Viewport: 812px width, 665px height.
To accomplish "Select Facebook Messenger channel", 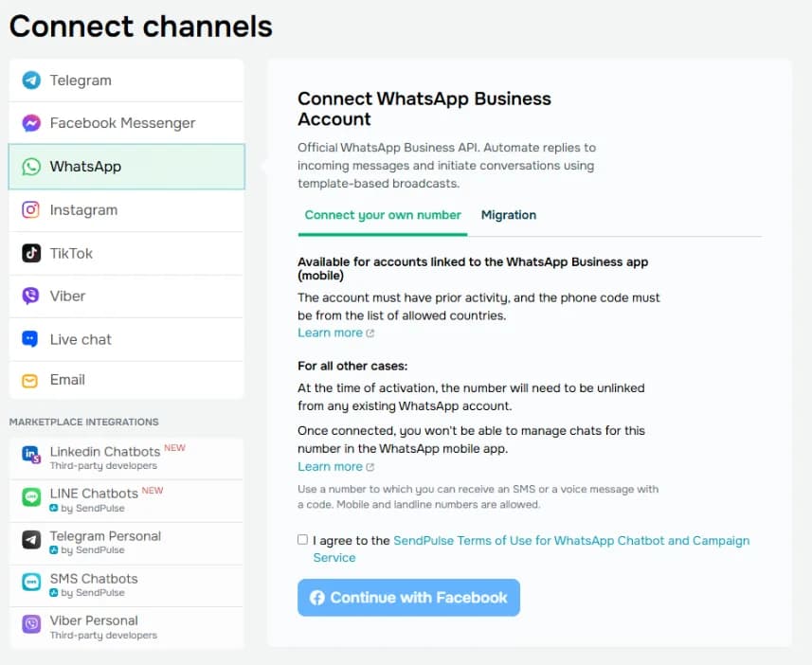I will click(x=126, y=123).
